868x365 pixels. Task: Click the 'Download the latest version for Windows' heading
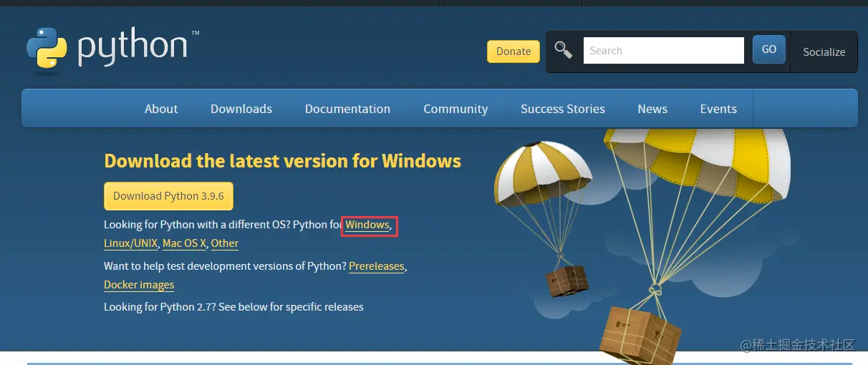(283, 160)
